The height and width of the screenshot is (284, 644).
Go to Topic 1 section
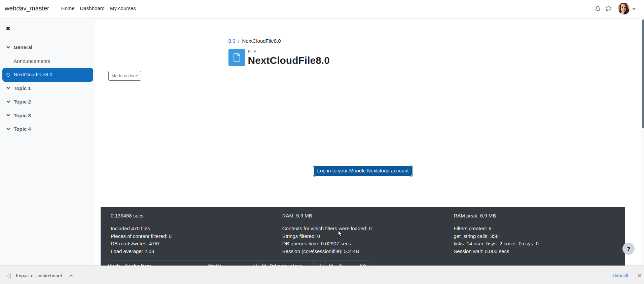pos(22,88)
